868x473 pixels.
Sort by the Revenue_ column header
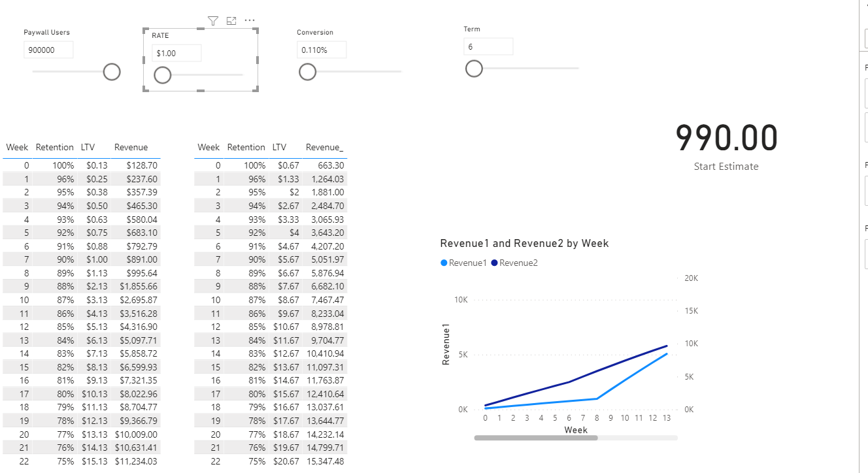[325, 148]
